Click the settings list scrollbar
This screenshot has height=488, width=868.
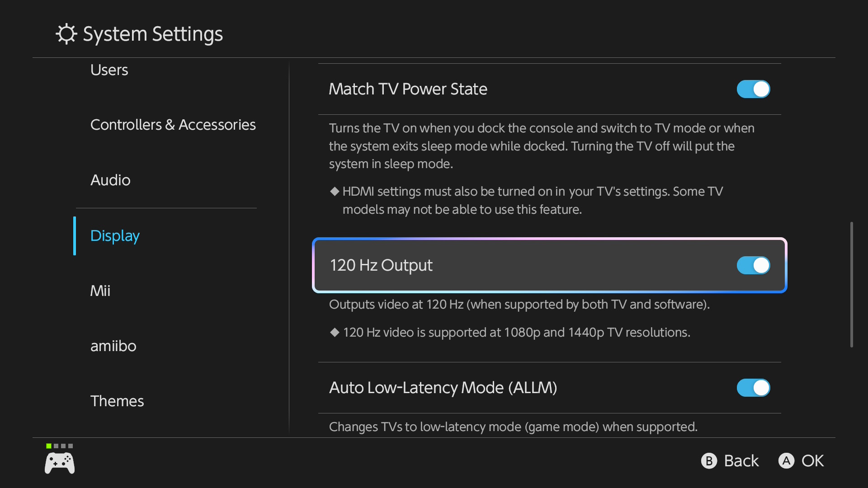pyautogui.click(x=851, y=285)
